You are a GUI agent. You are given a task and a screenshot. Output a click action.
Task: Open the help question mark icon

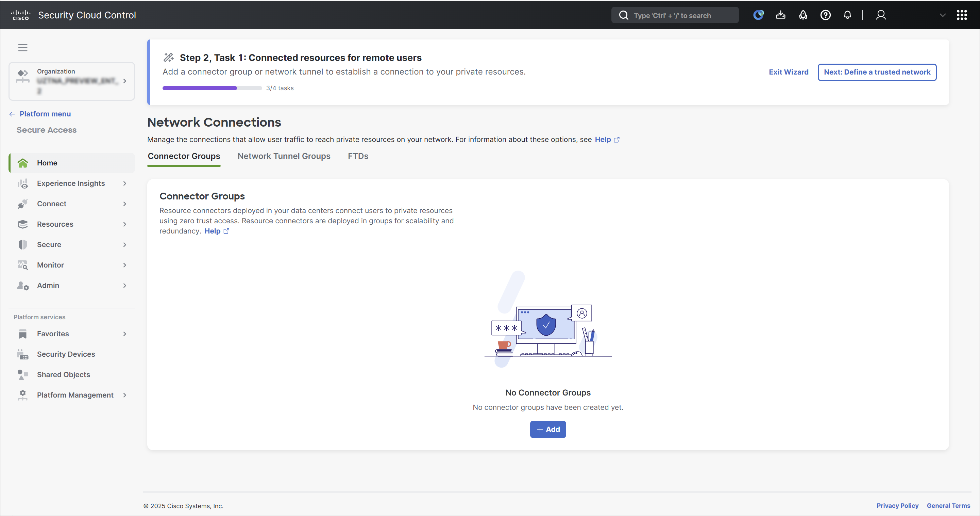tap(826, 15)
